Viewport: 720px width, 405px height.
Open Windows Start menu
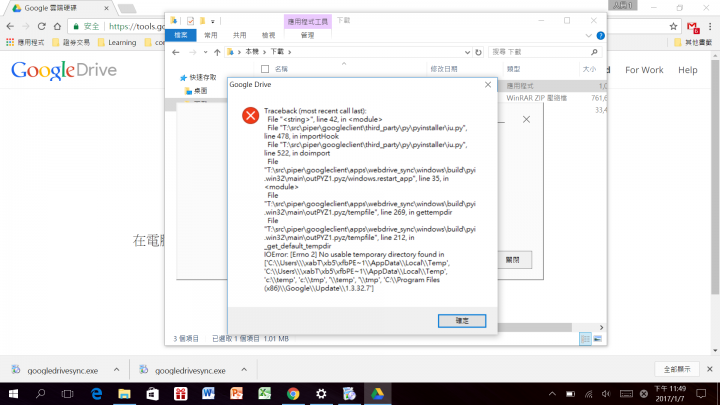click(x=13, y=394)
